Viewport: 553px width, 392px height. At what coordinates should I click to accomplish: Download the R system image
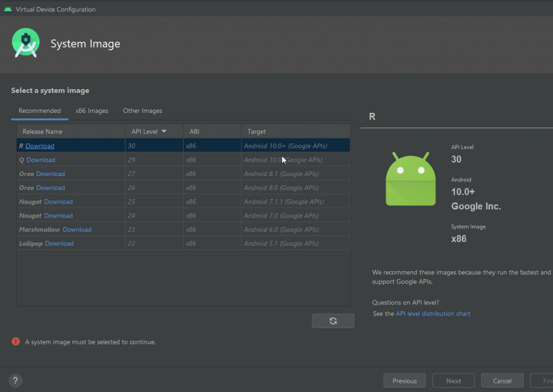pyautogui.click(x=40, y=146)
